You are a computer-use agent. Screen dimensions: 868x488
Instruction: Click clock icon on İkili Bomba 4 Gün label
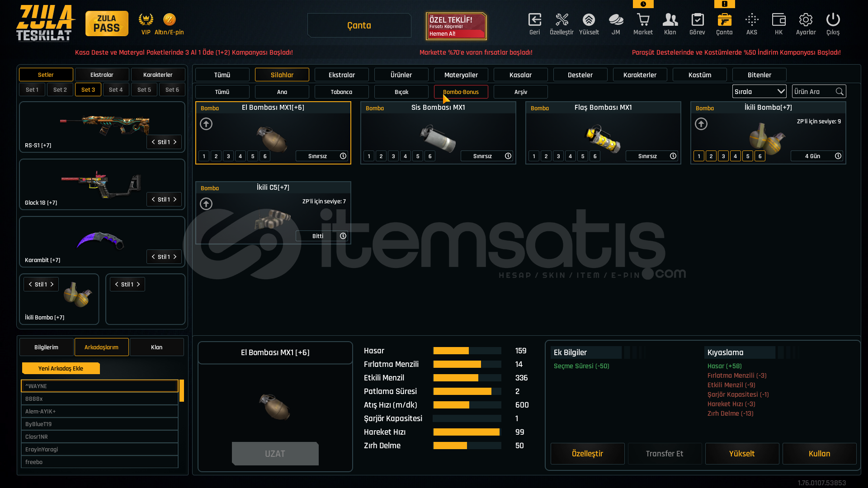pyautogui.click(x=838, y=156)
